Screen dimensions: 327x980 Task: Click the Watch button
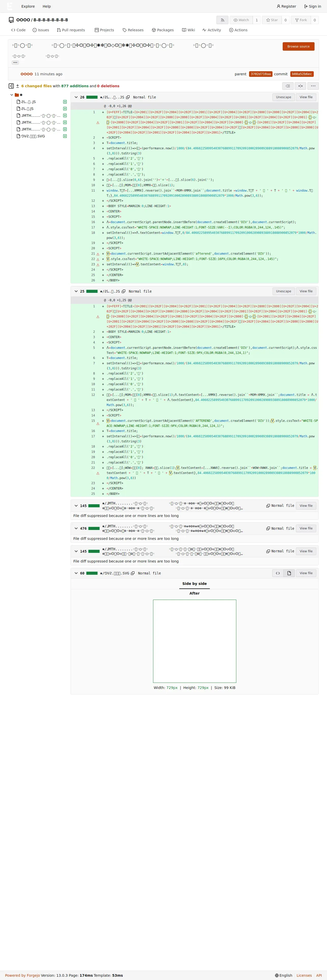pyautogui.click(x=241, y=20)
